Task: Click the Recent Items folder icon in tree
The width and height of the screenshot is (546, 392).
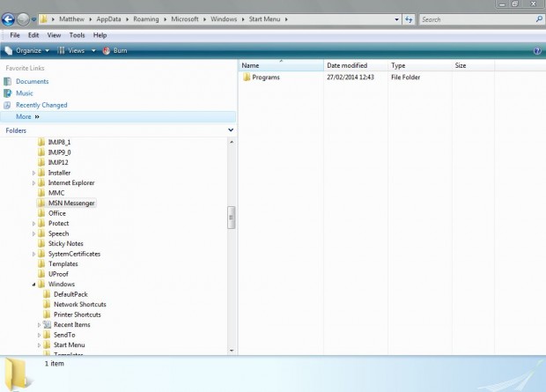Action: tap(47, 325)
